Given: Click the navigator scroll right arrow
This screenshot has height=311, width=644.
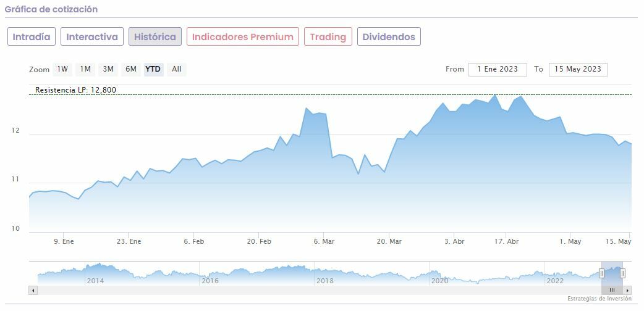Looking at the screenshot, I should click(627, 290).
